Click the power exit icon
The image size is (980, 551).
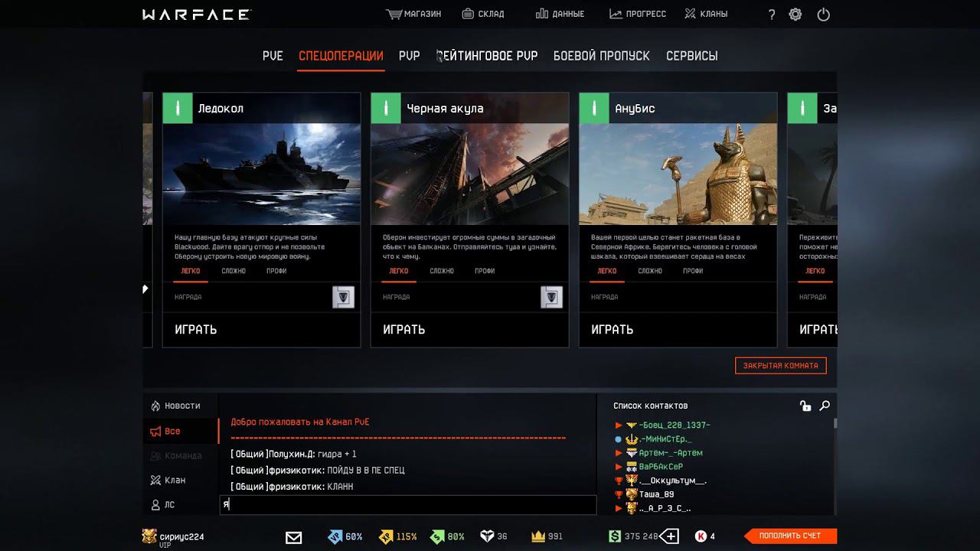824,15
